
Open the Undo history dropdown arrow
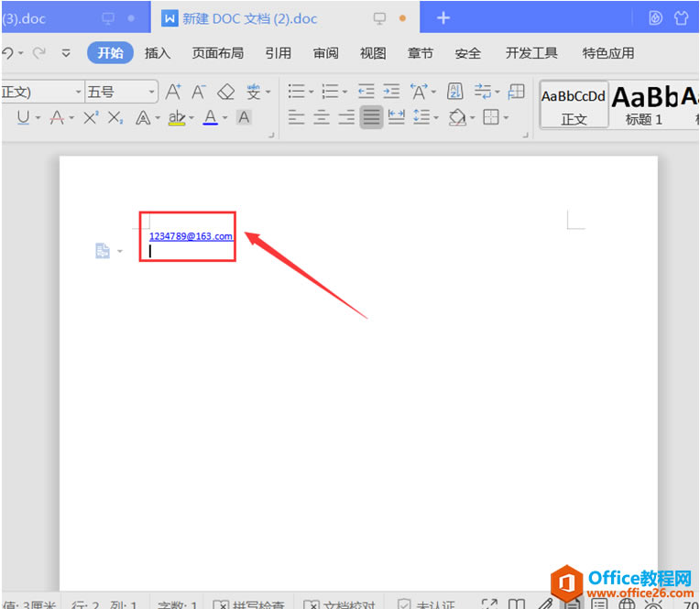pyautogui.click(x=21, y=53)
